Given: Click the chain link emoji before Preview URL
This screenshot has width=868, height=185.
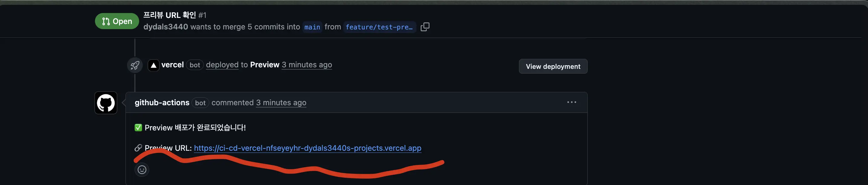Looking at the screenshot, I should pos(138,148).
